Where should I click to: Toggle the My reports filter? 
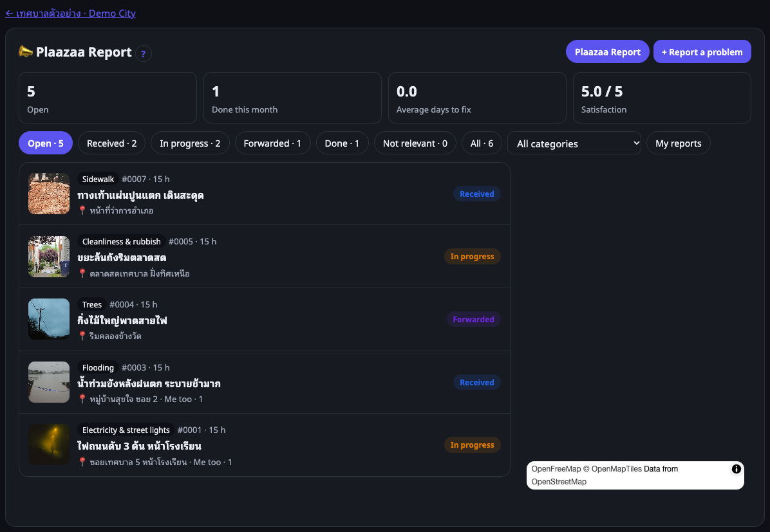click(678, 143)
